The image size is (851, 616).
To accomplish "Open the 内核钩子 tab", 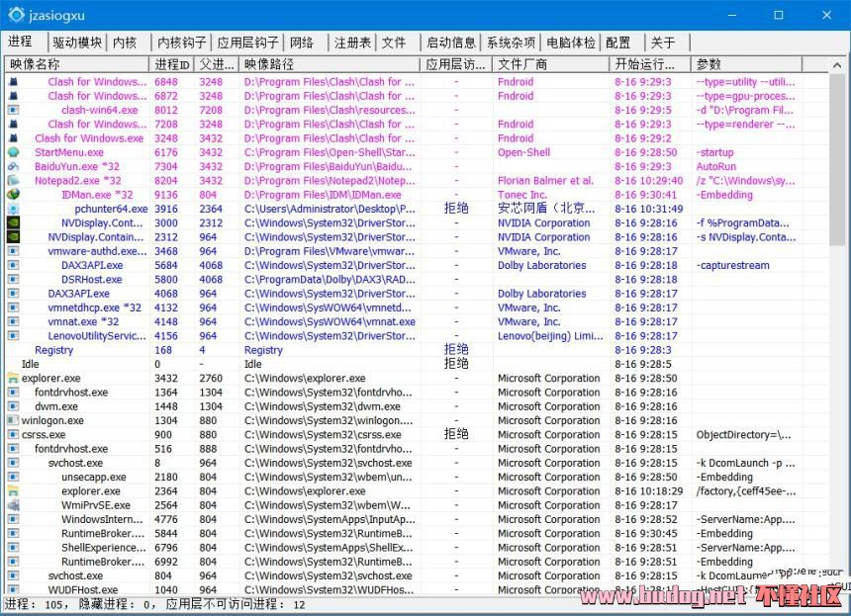I will [181, 43].
